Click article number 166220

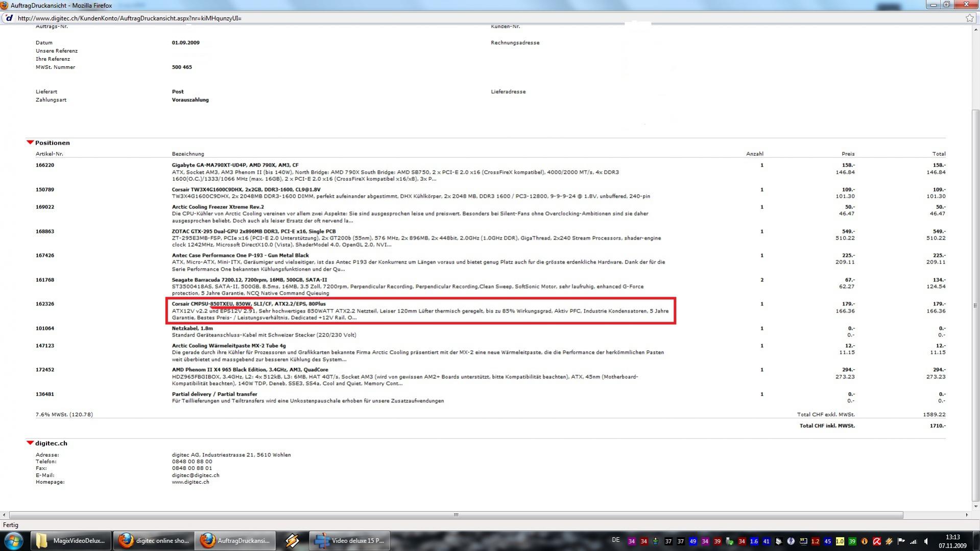(45, 165)
